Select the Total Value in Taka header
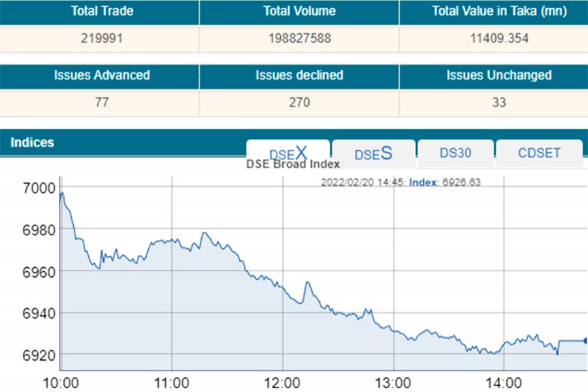 499,11
